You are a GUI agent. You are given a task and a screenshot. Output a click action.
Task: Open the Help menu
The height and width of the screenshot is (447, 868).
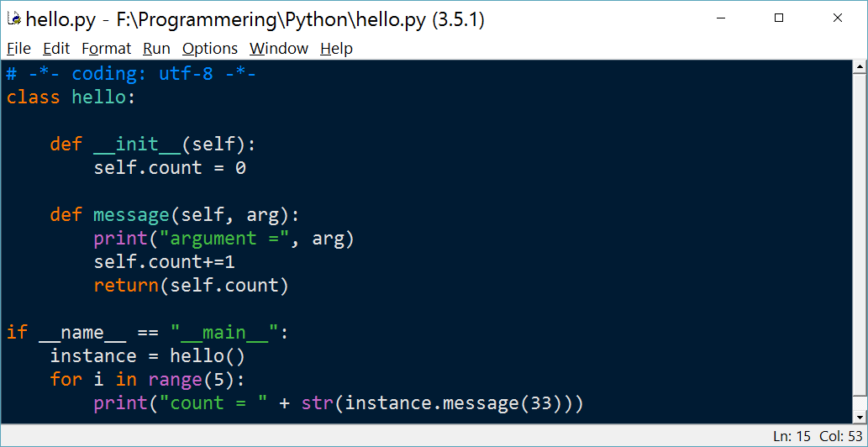[x=336, y=49]
